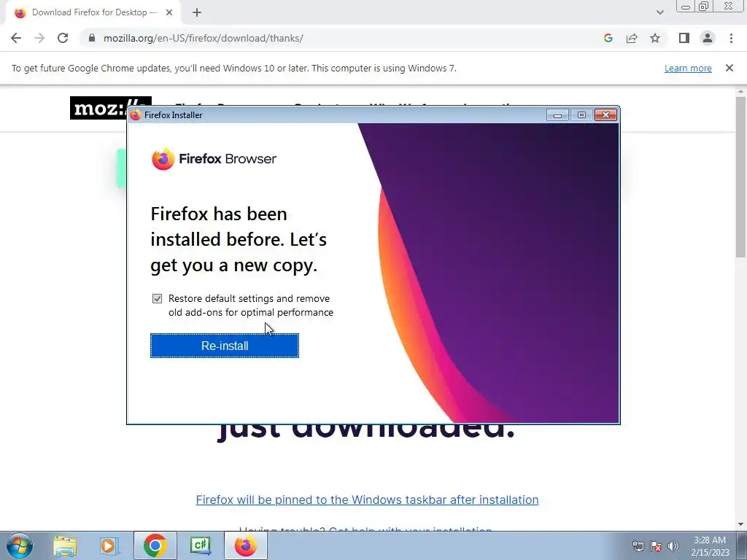747x560 pixels.
Task: Open the C# app in taskbar
Action: point(200,545)
